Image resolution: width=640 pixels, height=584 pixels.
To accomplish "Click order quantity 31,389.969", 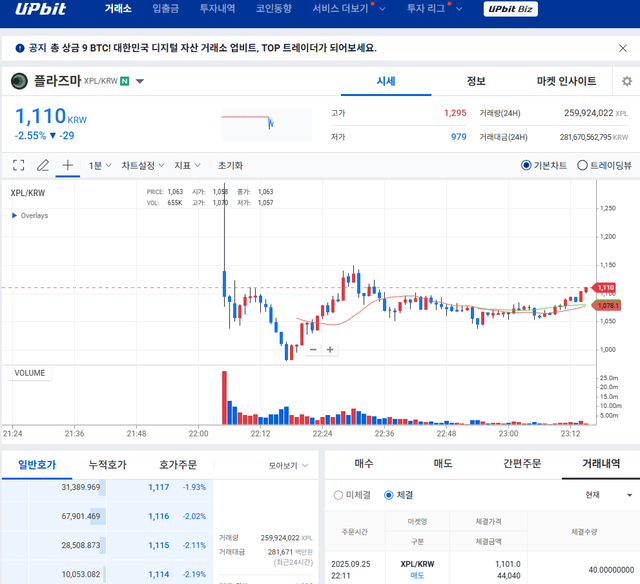I will tap(80, 487).
